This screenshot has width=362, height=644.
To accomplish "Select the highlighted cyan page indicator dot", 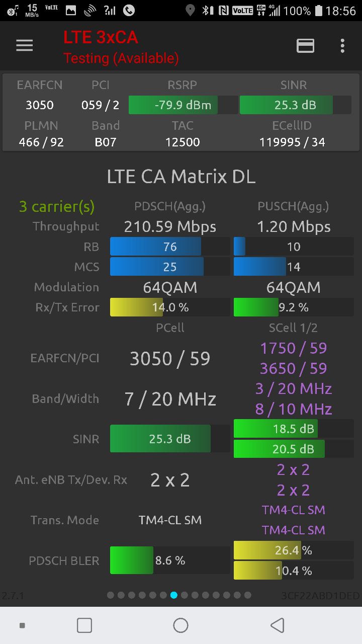I will pyautogui.click(x=174, y=595).
